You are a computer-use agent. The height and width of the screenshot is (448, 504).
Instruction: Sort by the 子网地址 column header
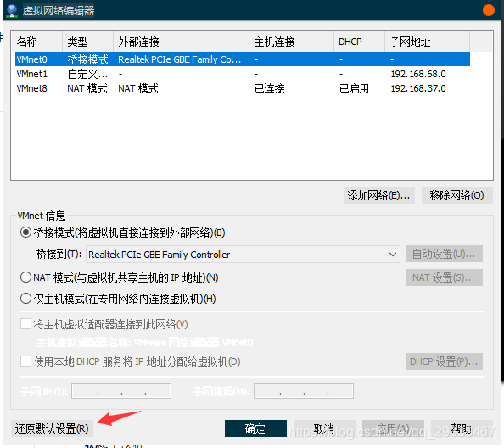coord(427,42)
